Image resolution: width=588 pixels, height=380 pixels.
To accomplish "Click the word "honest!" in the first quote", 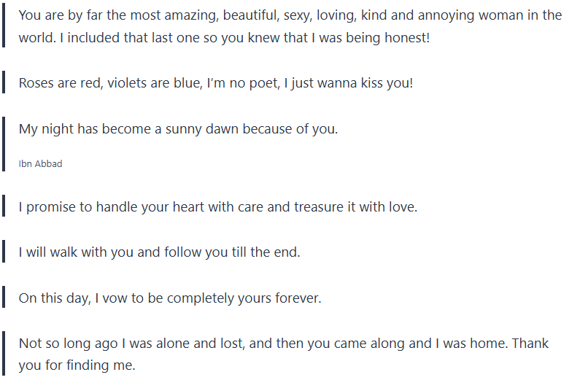I will (x=407, y=36).
